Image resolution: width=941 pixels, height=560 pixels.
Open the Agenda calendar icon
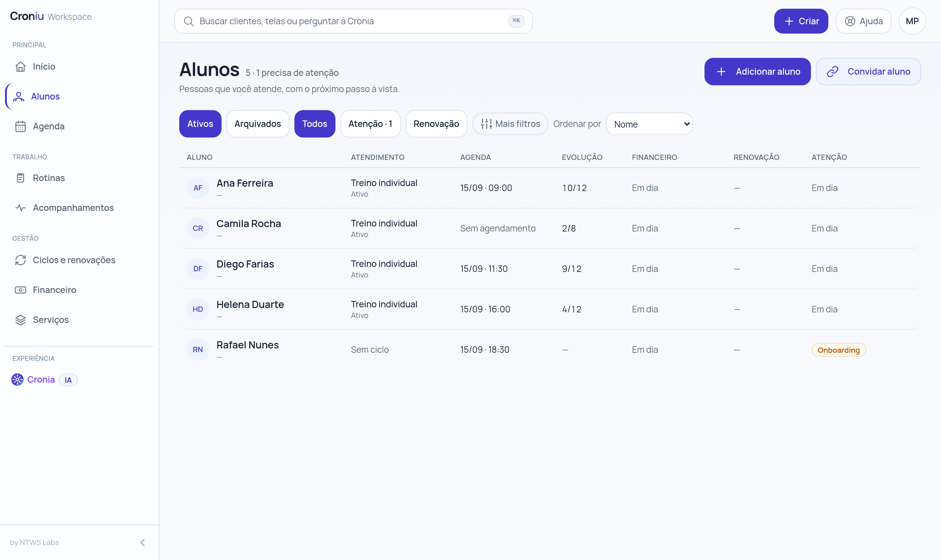[21, 126]
